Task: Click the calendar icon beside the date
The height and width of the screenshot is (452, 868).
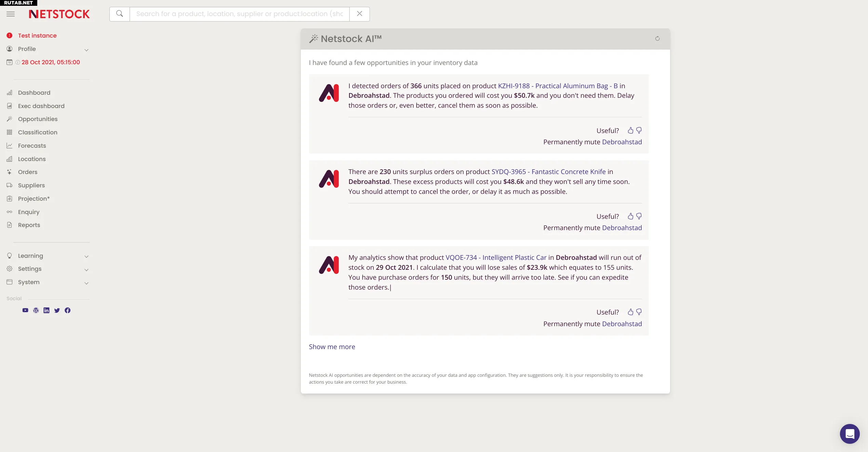Action: [10, 62]
